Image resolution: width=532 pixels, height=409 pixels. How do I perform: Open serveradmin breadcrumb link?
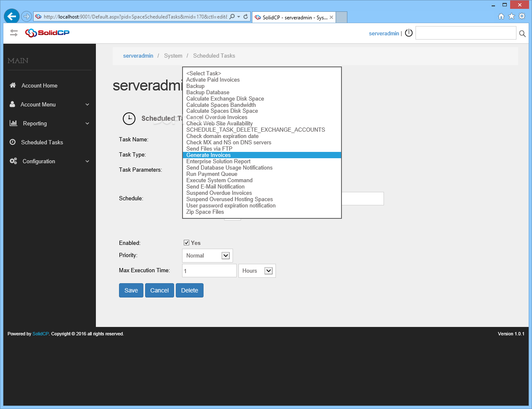(138, 56)
